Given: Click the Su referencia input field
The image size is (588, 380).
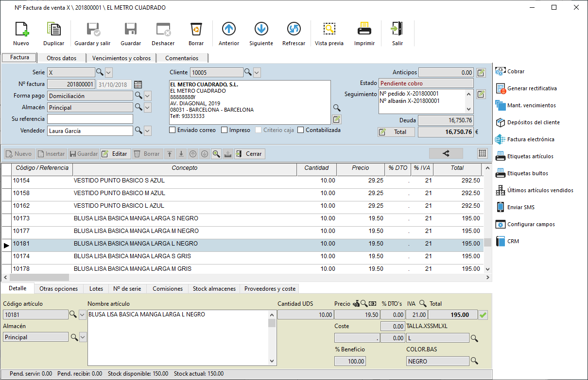Looking at the screenshot, I should 90,119.
